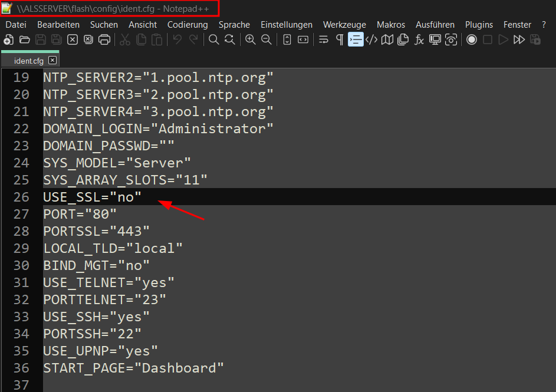The image size is (556, 392).
Task: Zoom out with the minus magnifier icon
Action: 267,39
